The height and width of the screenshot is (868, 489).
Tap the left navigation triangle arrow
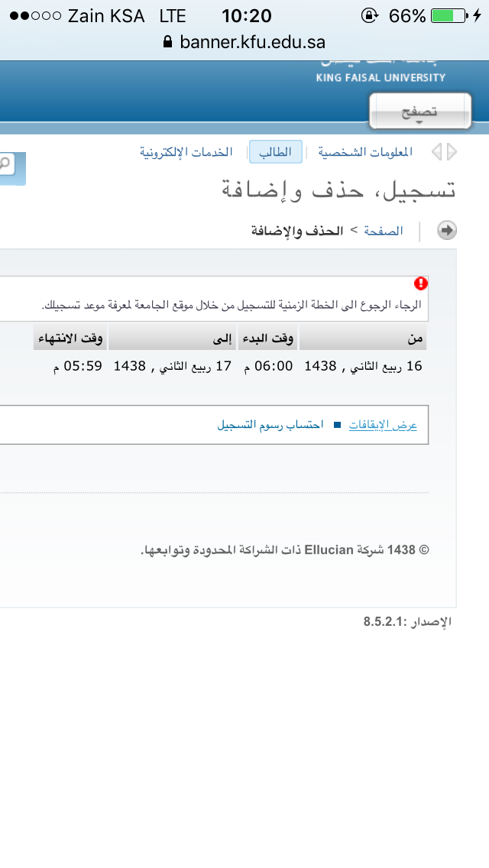(436, 152)
